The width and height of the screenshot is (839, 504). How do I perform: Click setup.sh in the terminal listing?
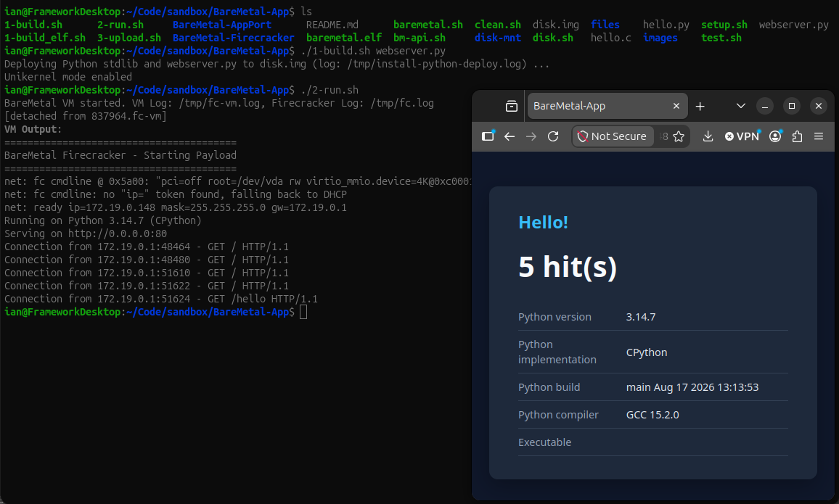click(x=724, y=25)
